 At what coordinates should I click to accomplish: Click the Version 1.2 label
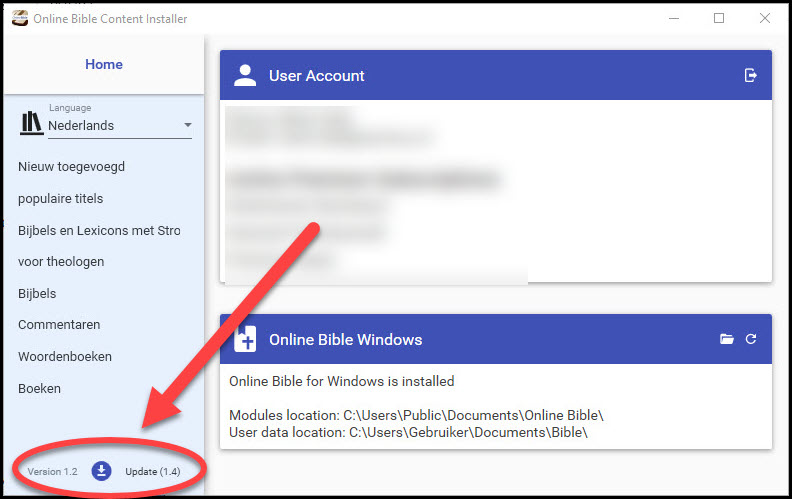pos(53,471)
